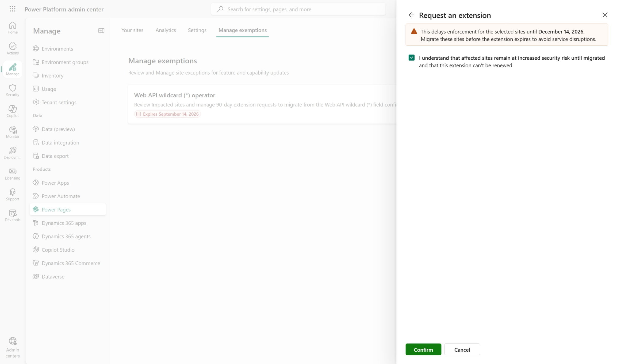The width and height of the screenshot is (617, 364).
Task: Open Copilot Studio in Products list
Action: (x=68, y=250)
